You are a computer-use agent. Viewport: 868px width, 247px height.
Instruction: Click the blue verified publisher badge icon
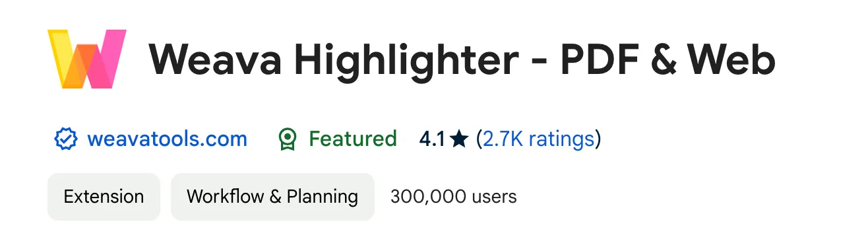[65, 139]
